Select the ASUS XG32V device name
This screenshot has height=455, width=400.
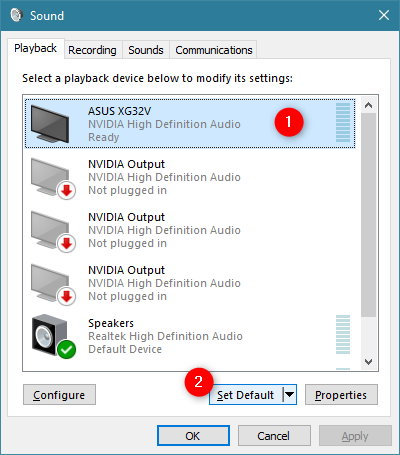119,111
